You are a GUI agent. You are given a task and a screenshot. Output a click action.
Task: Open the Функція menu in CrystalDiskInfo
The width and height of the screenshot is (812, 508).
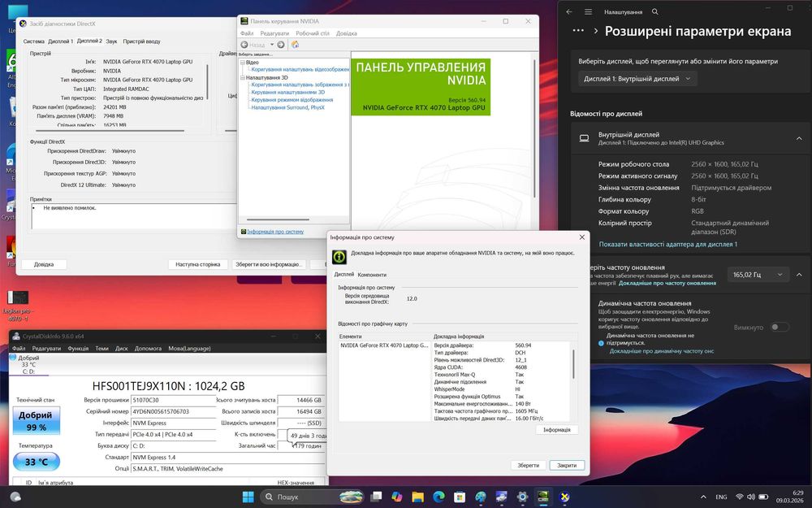[x=78, y=349]
